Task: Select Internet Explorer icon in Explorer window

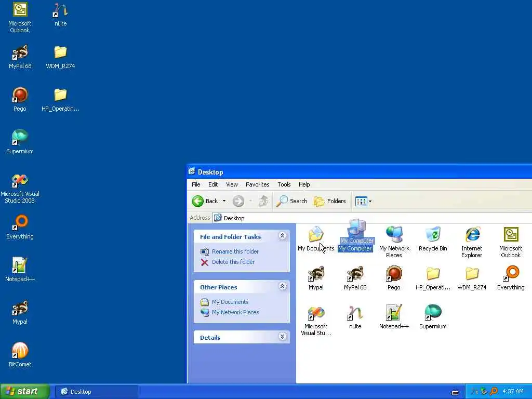Action: (x=472, y=242)
